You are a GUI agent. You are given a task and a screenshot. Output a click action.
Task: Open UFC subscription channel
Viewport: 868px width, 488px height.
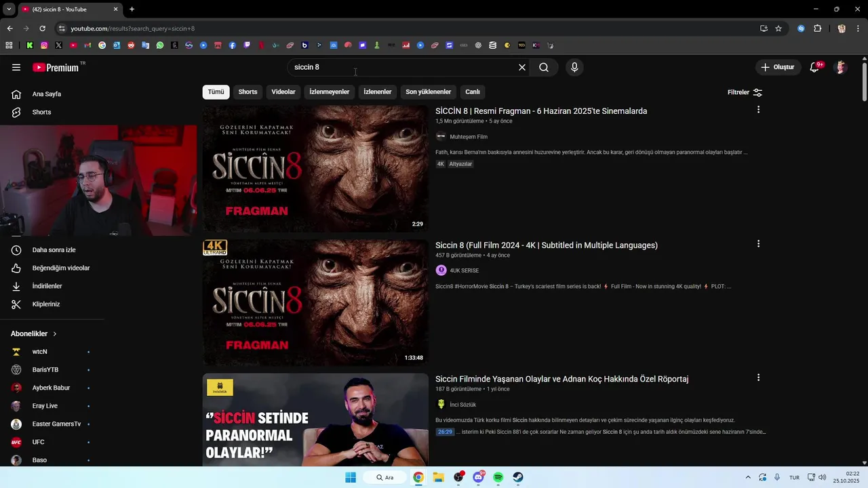(38, 442)
